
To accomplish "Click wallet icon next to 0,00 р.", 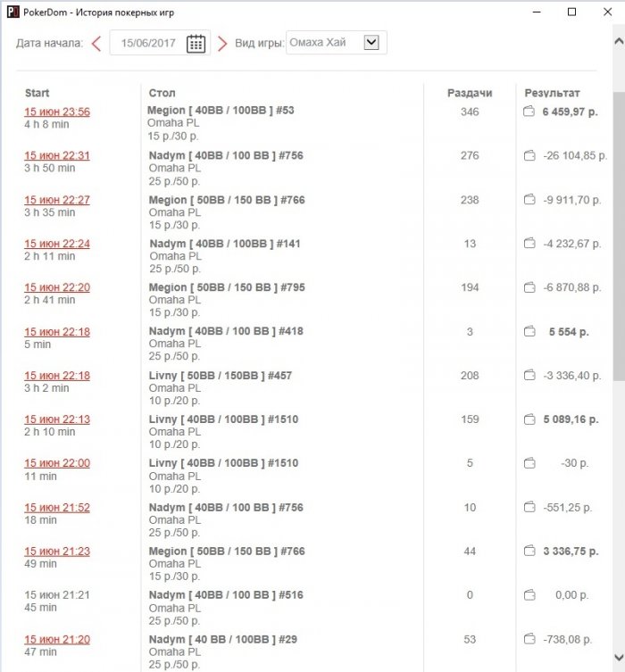I will [x=529, y=595].
